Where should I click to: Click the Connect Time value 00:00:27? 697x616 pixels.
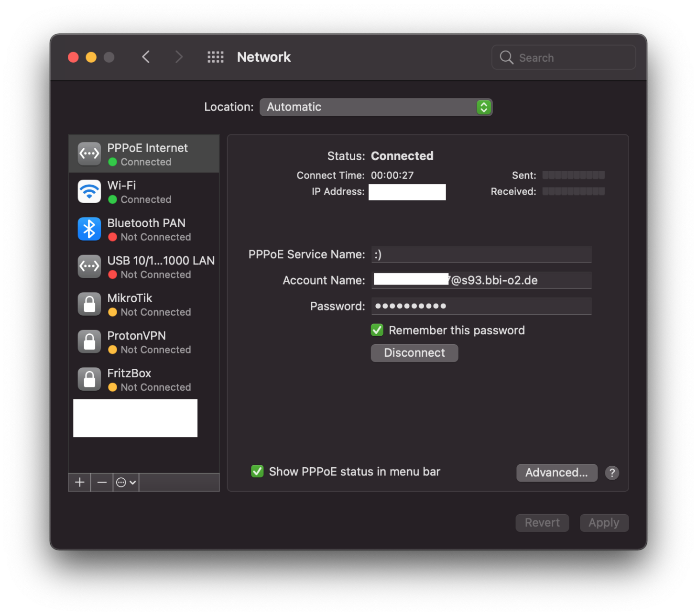pos(392,176)
